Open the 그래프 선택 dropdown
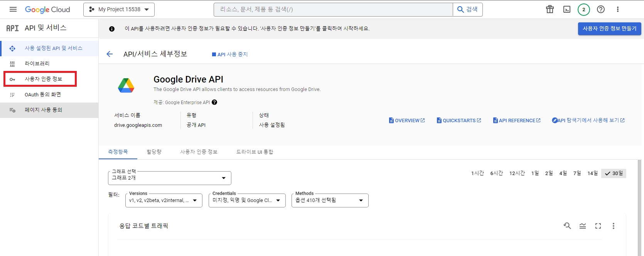 170,178
